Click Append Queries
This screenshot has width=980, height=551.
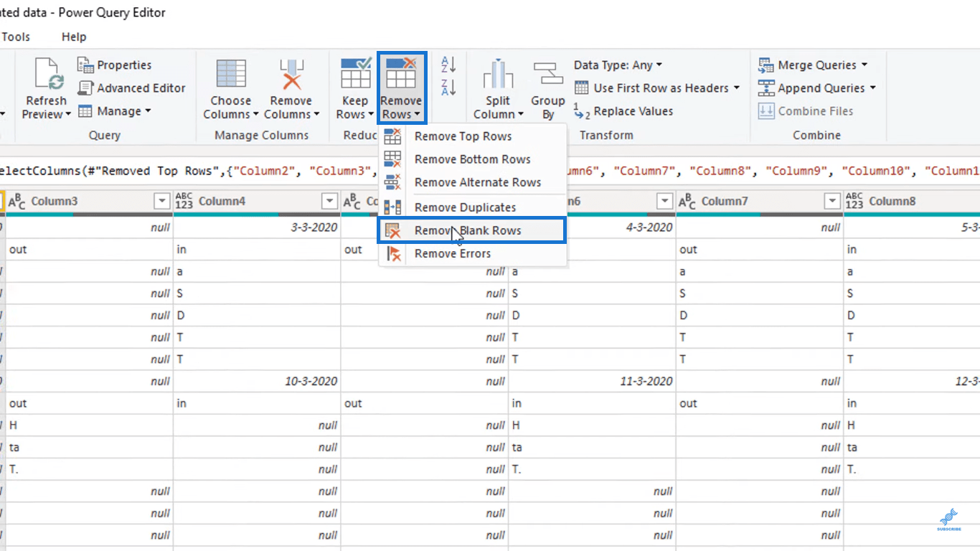[x=817, y=88]
